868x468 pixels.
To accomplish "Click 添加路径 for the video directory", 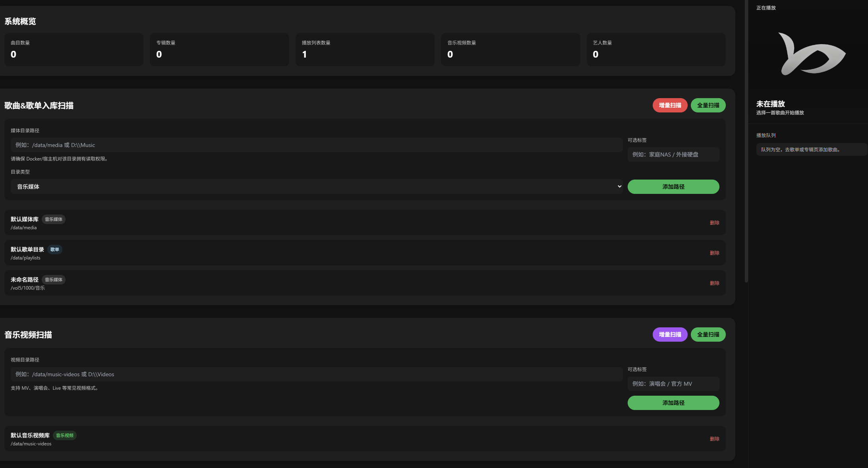I will click(673, 403).
